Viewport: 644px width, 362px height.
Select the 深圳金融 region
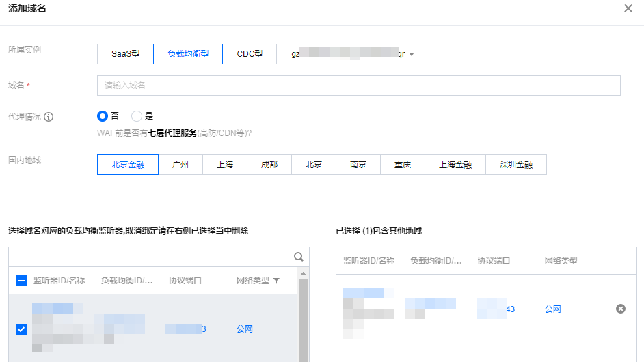pyautogui.click(x=516, y=165)
